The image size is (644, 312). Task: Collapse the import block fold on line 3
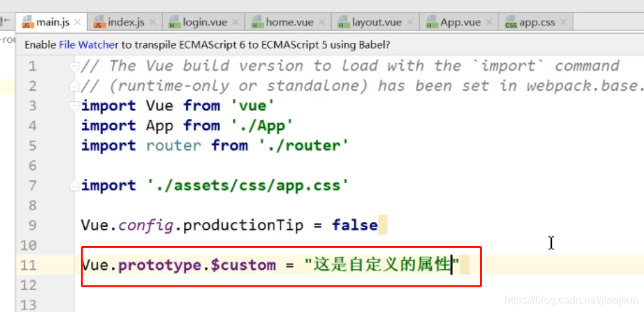coord(74,106)
